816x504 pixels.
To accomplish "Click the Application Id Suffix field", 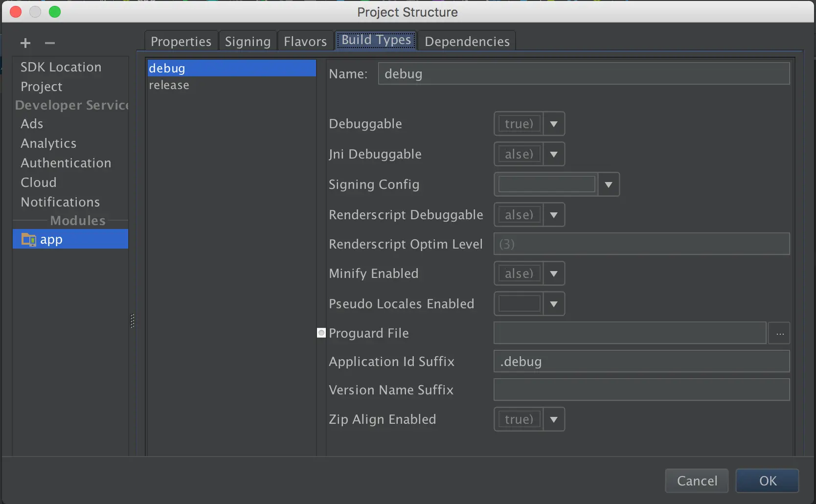I will (x=641, y=362).
